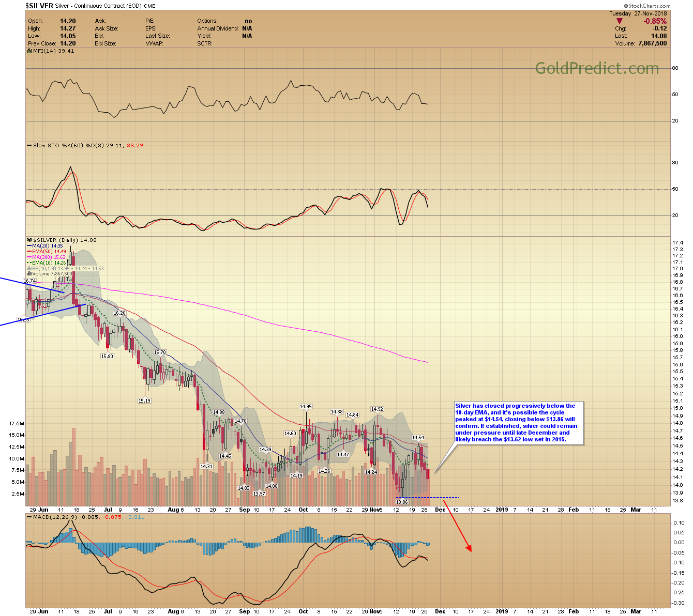Screen dimensions: 693x616
Task: Click the blue MA(20) legend line sample
Action: (29, 246)
